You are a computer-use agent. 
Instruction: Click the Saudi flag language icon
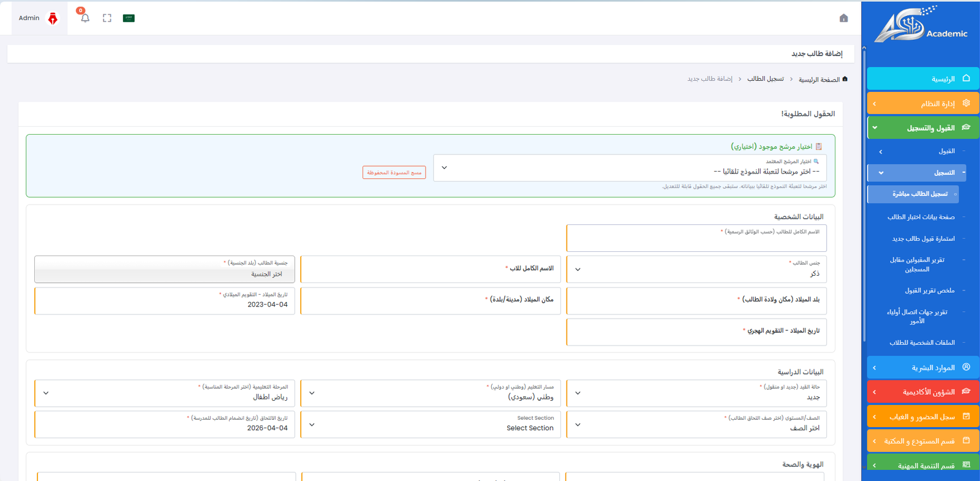click(129, 18)
